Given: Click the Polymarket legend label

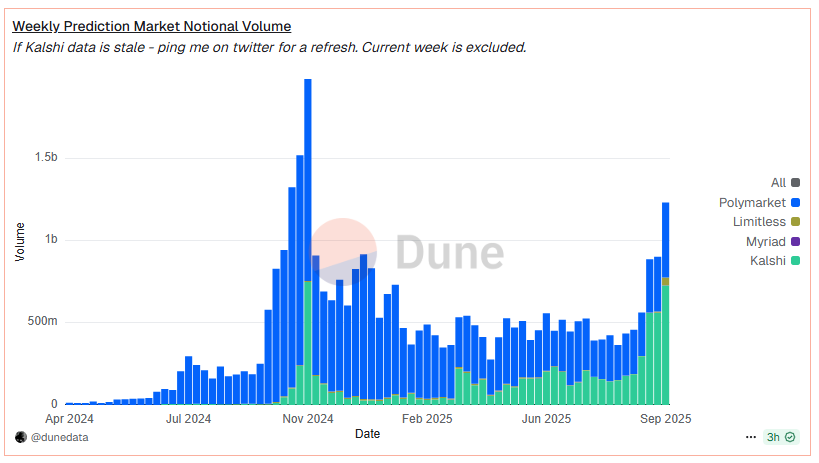Looking at the screenshot, I should coord(752,203).
